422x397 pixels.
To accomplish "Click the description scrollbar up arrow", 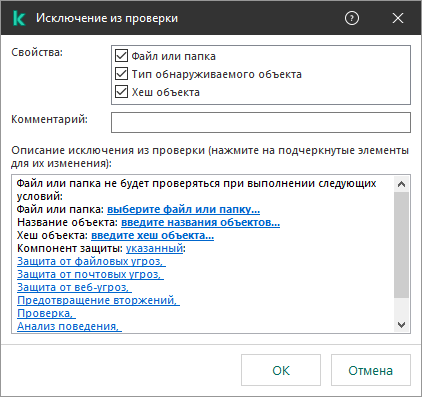I will pyautogui.click(x=401, y=184).
